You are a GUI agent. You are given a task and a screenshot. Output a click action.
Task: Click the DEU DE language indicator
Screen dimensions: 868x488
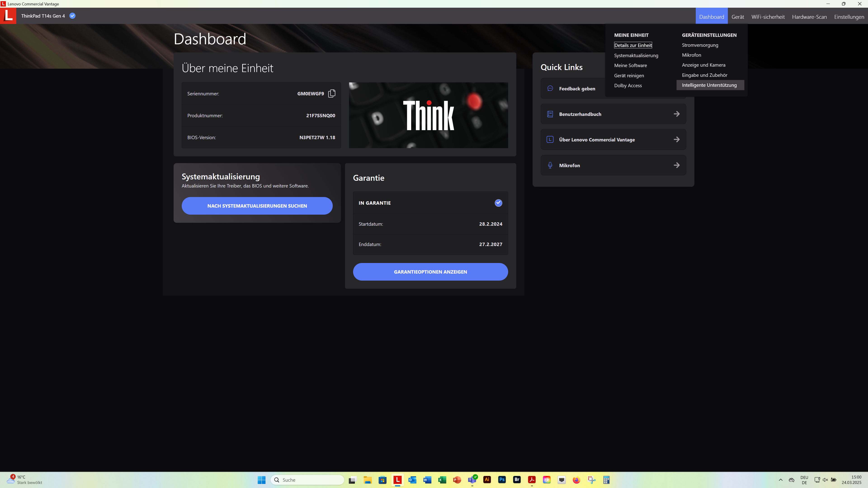pyautogui.click(x=804, y=480)
